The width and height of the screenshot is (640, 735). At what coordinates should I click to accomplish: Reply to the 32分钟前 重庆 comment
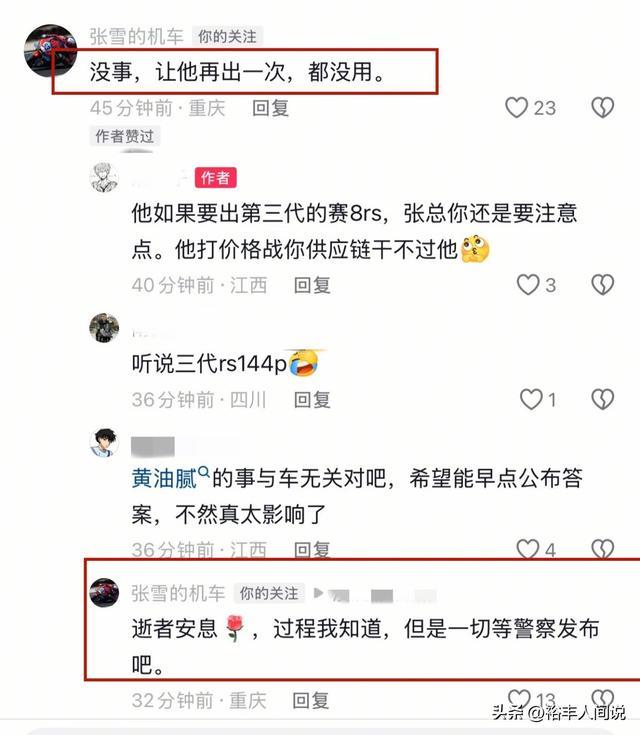pyautogui.click(x=310, y=701)
